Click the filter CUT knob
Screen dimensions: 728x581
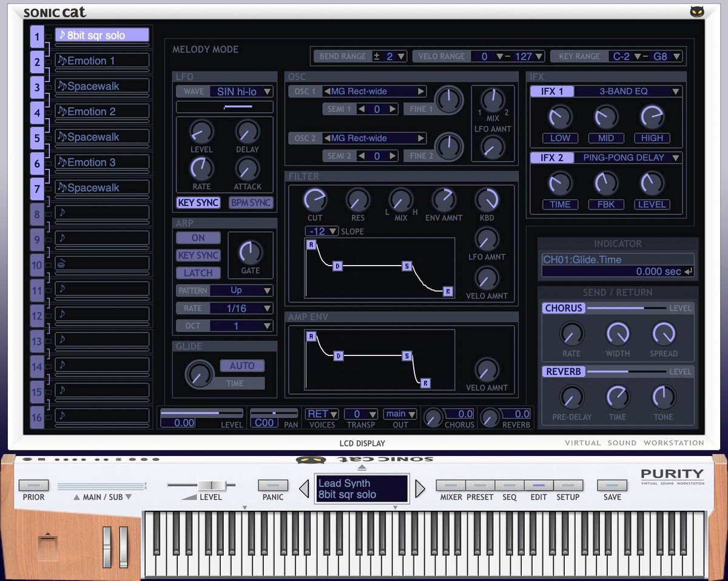(315, 200)
